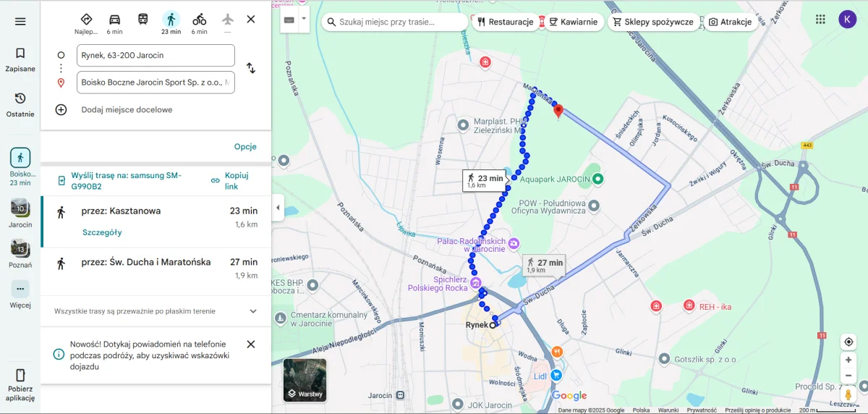The image size is (868, 414).
Task: Open Warunki terms link
Action: coord(668,410)
